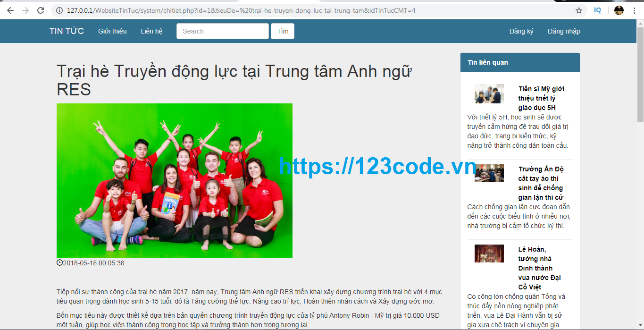
Task: Open the IQ browser extension
Action: (x=598, y=10)
